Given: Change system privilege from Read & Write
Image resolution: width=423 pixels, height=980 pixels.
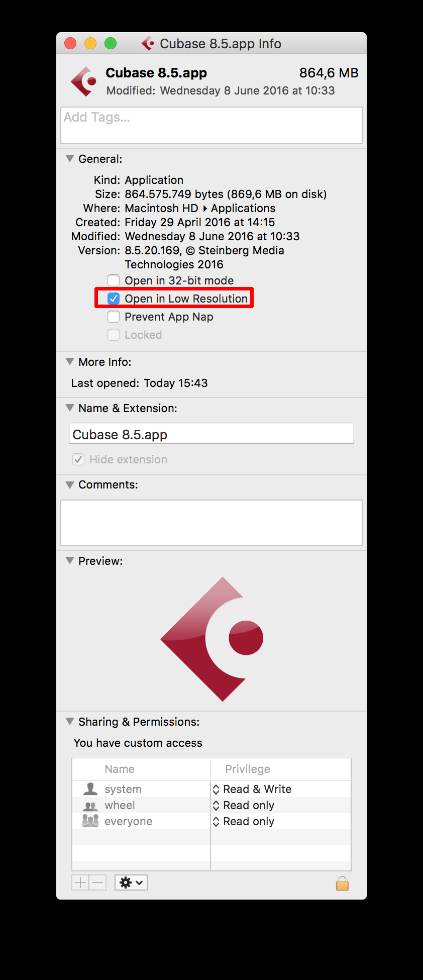Looking at the screenshot, I should click(x=252, y=789).
